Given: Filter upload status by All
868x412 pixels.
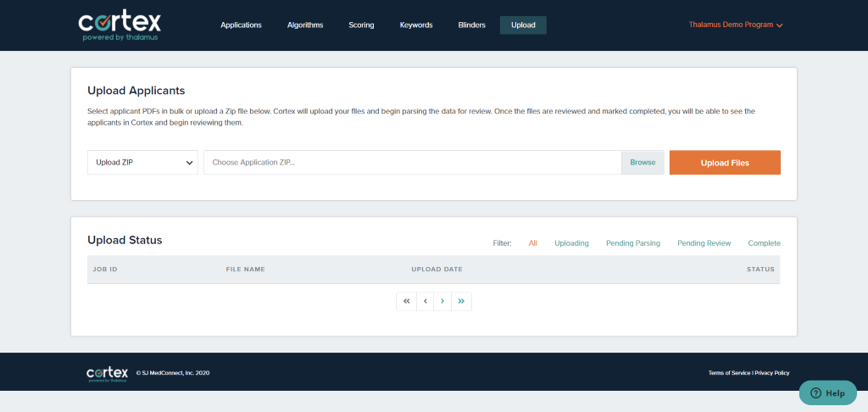Looking at the screenshot, I should tap(532, 243).
